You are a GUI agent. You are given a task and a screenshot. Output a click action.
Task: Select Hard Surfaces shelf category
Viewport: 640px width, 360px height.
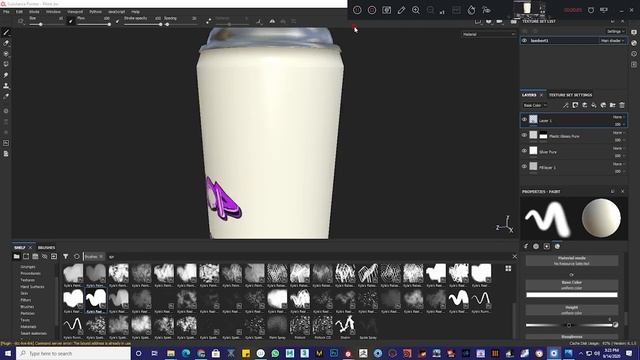tap(32, 287)
